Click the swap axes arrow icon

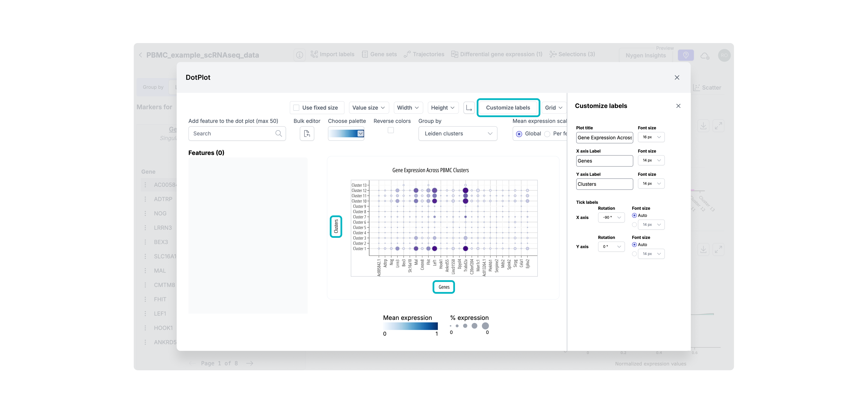[x=469, y=108]
